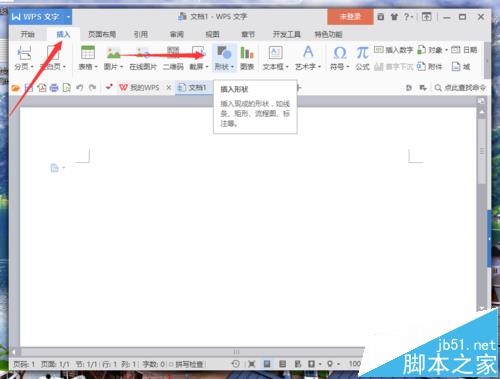Expand the 艺术字 word art dropdown arrow
The image size is (500, 379).
tap(319, 67)
